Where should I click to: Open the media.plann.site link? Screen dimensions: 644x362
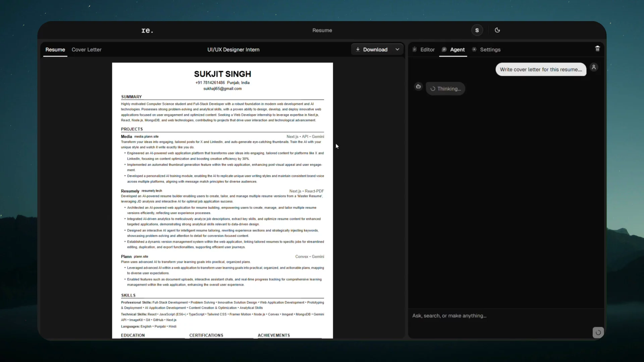point(146,137)
